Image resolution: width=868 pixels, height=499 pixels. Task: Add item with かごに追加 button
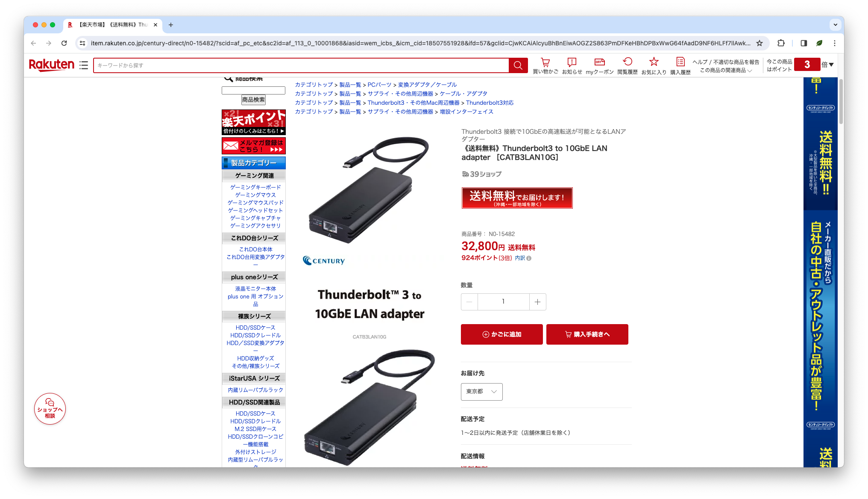coord(501,334)
